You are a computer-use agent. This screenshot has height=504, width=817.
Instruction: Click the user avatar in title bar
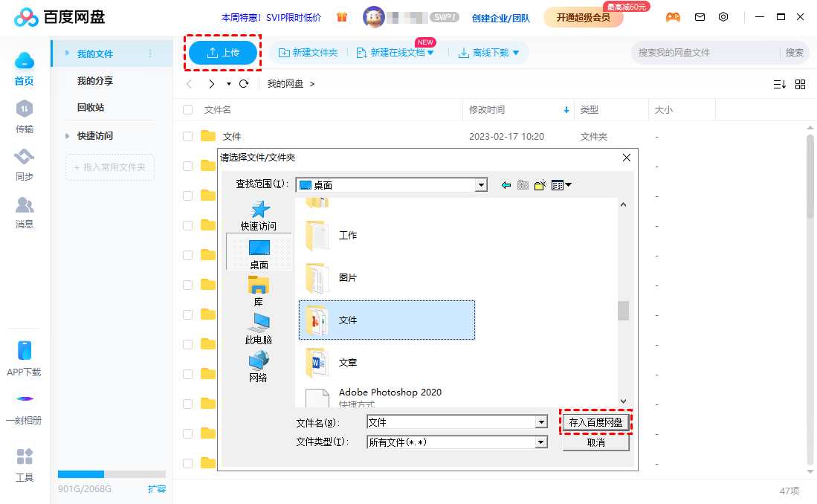[374, 17]
